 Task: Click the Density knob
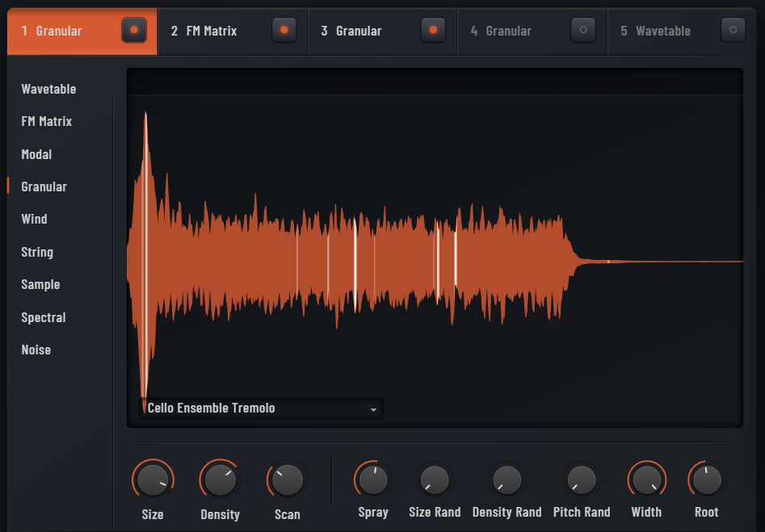point(220,480)
